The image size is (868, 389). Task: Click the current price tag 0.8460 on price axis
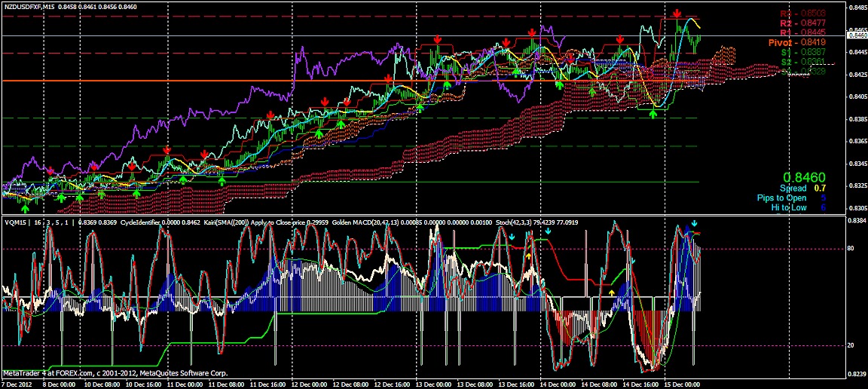pos(856,35)
